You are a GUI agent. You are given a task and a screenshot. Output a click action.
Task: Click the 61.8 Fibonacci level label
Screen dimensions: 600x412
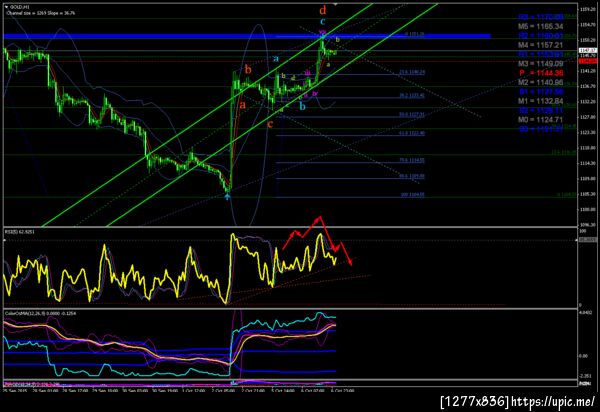(x=412, y=133)
